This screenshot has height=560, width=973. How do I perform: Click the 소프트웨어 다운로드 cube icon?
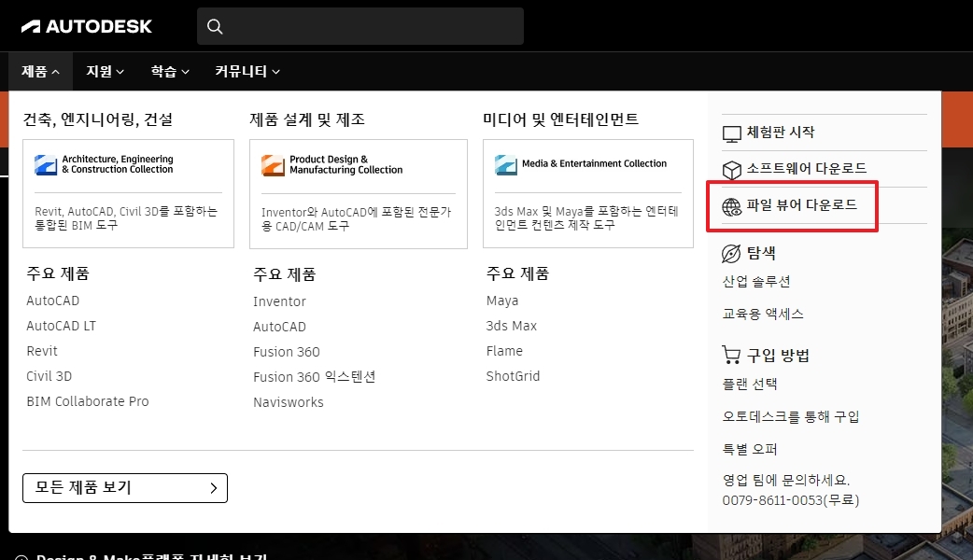click(x=731, y=170)
